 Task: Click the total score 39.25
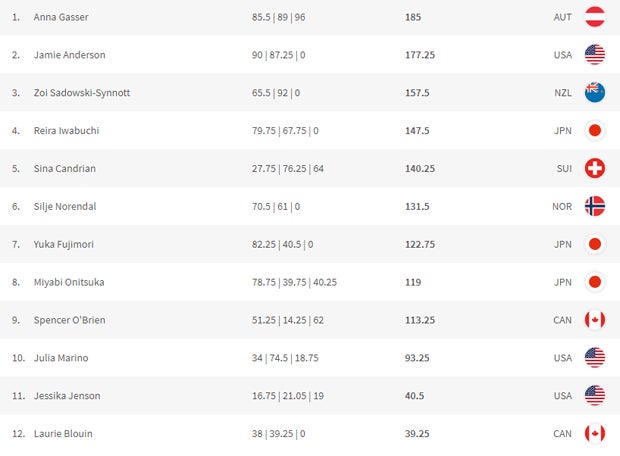point(417,434)
